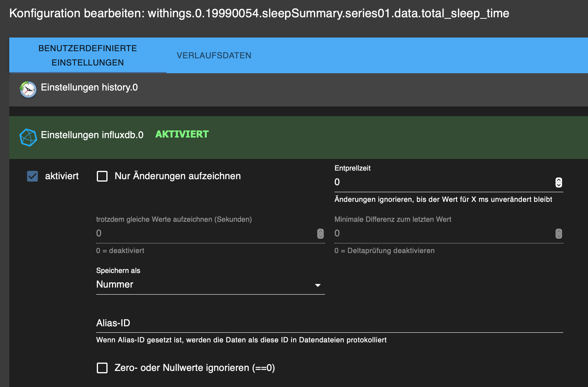This screenshot has width=588, height=387.
Task: Select Benutzerdefinierte Einstellungen tab
Action: click(x=88, y=55)
